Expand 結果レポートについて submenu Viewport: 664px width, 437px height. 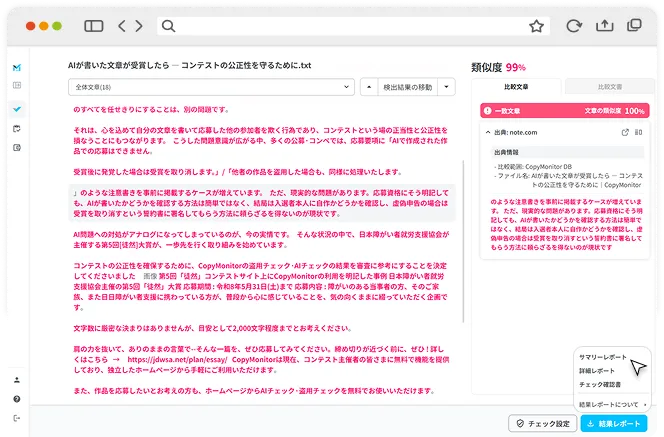coord(612,404)
